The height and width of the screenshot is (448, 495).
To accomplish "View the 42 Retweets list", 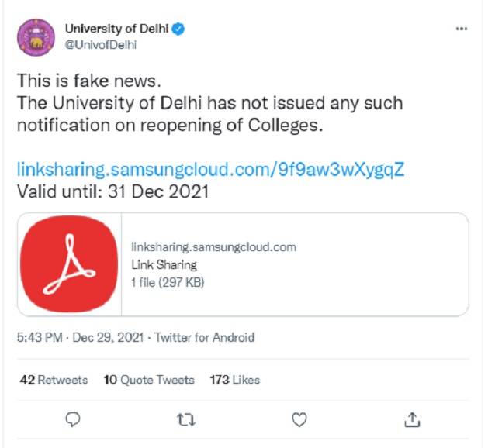I will (x=53, y=380).
